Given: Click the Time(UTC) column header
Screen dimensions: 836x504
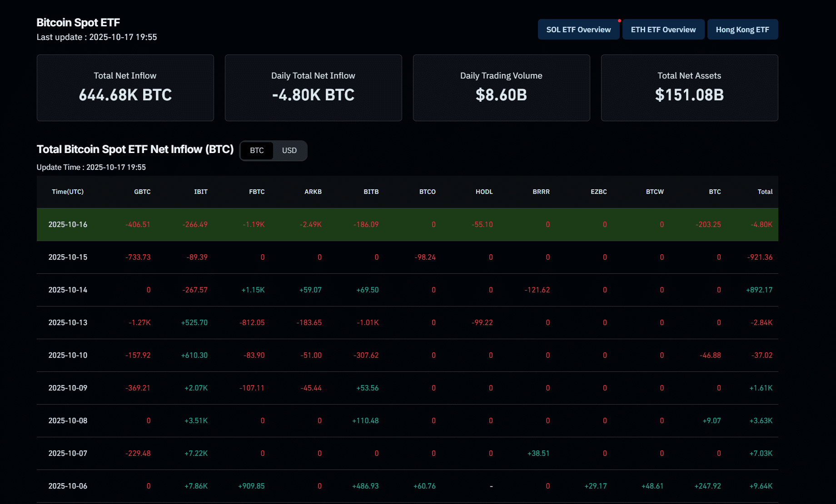Looking at the screenshot, I should click(68, 192).
